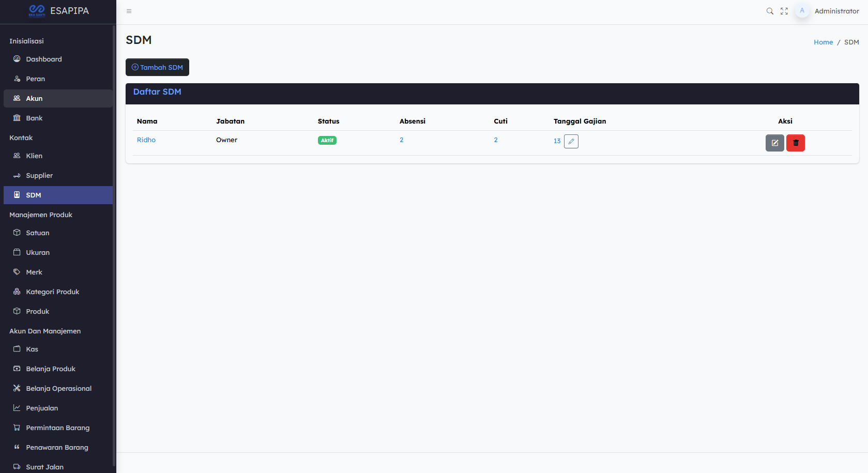Open the Kategori Produk menu item
Image resolution: width=868 pixels, height=473 pixels.
[58, 292]
